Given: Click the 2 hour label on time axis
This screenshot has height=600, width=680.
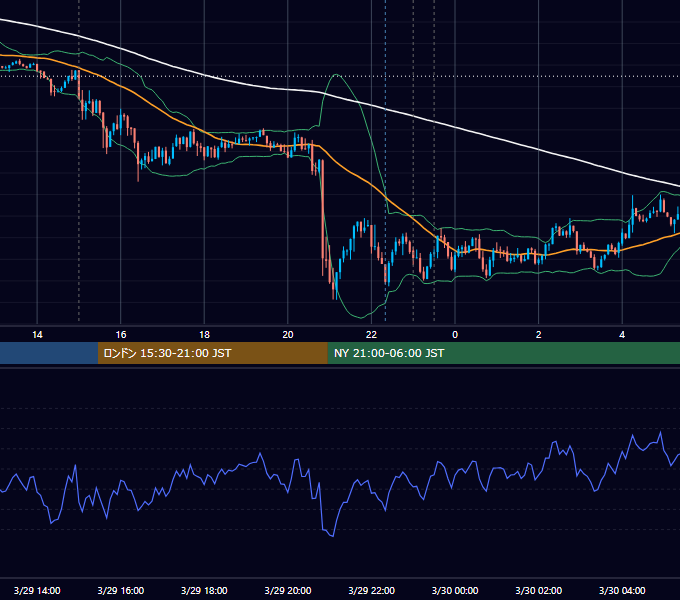Looking at the screenshot, I should point(539,335).
